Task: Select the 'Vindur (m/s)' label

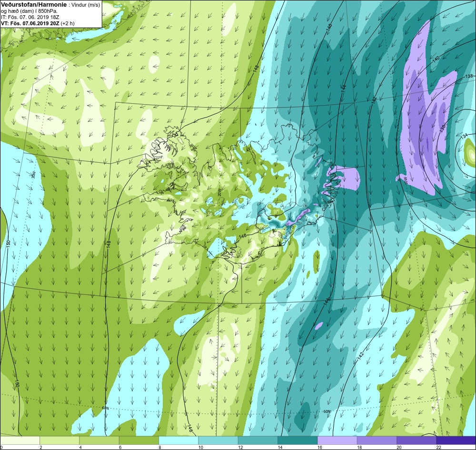Action: tap(86, 5)
